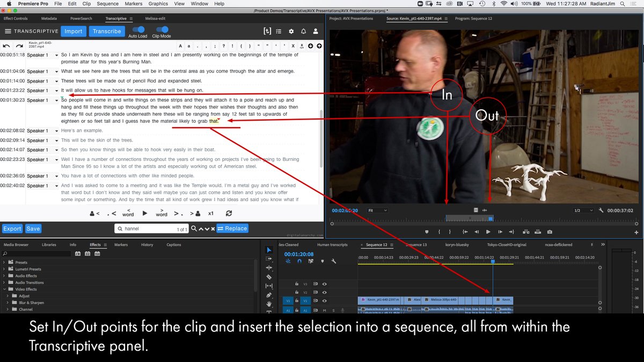Image resolution: width=644 pixels, height=362 pixels.
Task: Click the Transcriptive [t] logo icon
Action: pos(267,31)
